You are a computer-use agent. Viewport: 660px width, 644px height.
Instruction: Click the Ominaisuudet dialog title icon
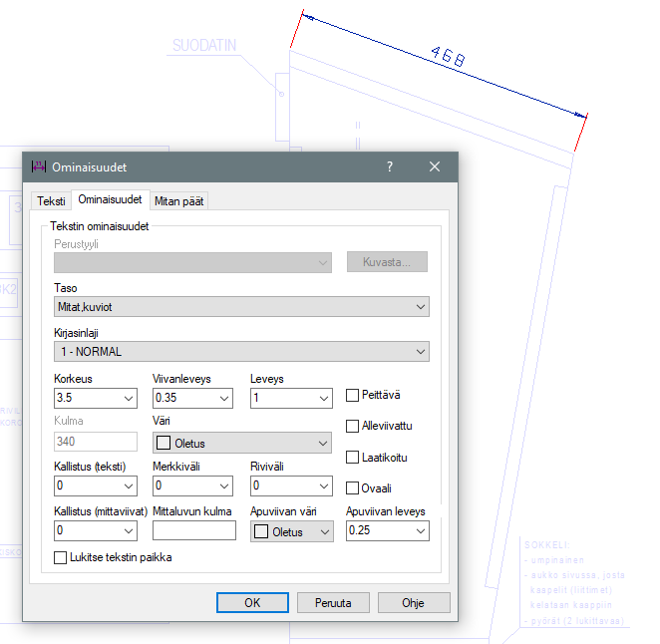click(39, 166)
